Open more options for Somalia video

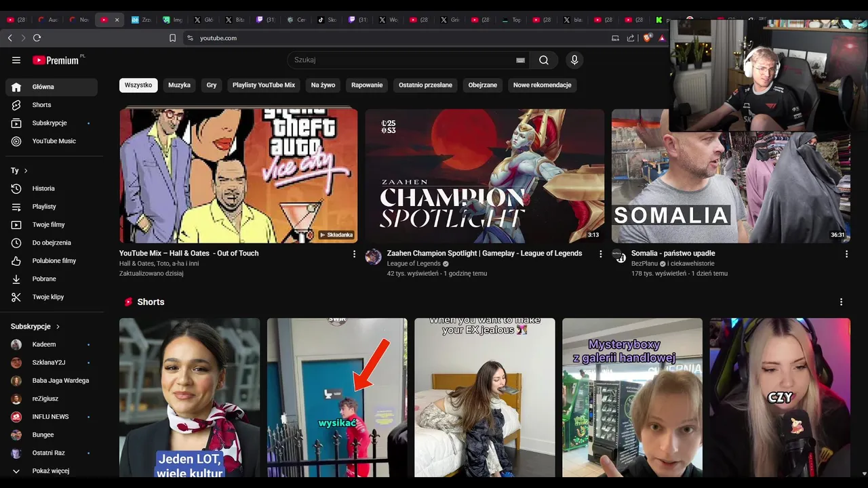(x=846, y=253)
